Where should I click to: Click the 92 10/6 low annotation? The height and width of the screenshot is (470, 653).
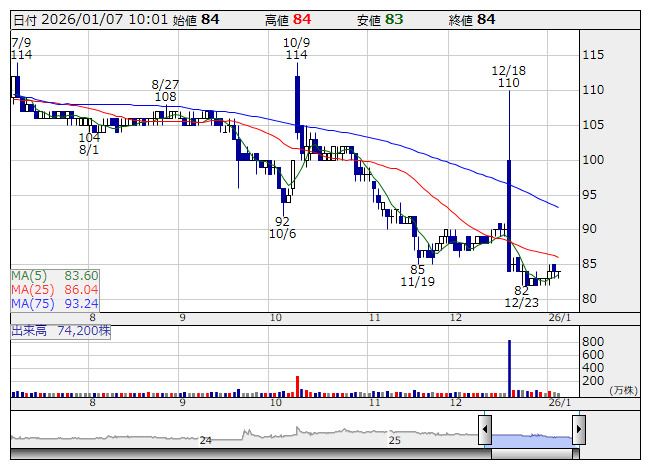[x=282, y=228]
